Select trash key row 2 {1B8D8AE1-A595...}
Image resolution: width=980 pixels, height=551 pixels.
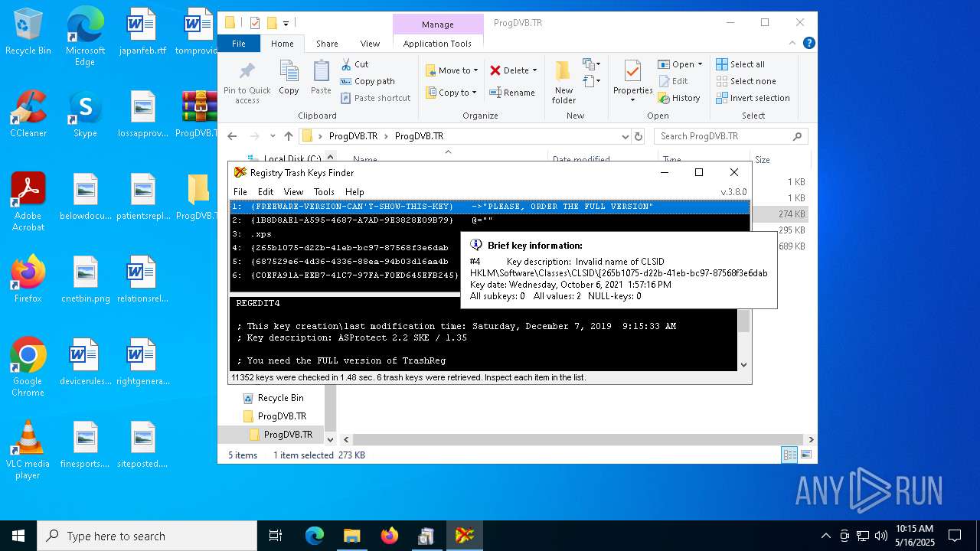point(490,220)
